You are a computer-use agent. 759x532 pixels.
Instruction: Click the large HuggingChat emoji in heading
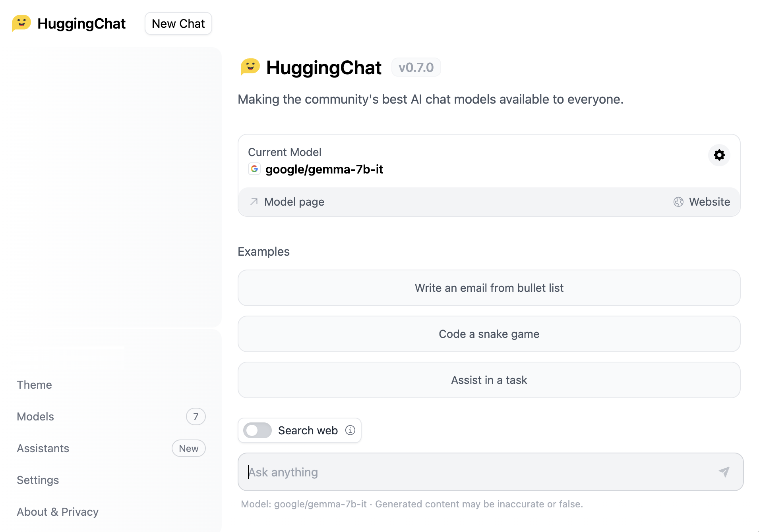point(250,67)
